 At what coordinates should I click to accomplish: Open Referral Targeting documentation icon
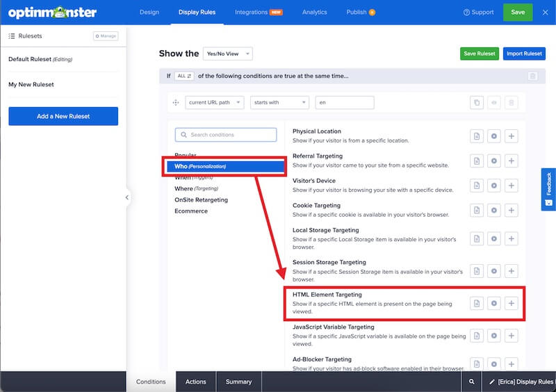coord(477,161)
